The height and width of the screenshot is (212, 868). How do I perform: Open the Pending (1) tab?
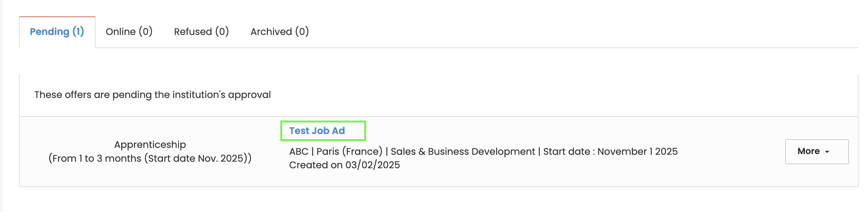click(57, 32)
